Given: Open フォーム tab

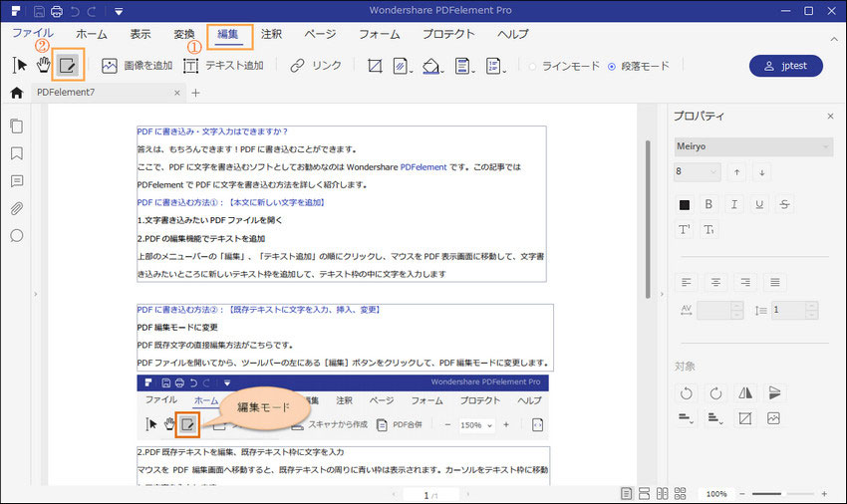Looking at the screenshot, I should pos(380,34).
